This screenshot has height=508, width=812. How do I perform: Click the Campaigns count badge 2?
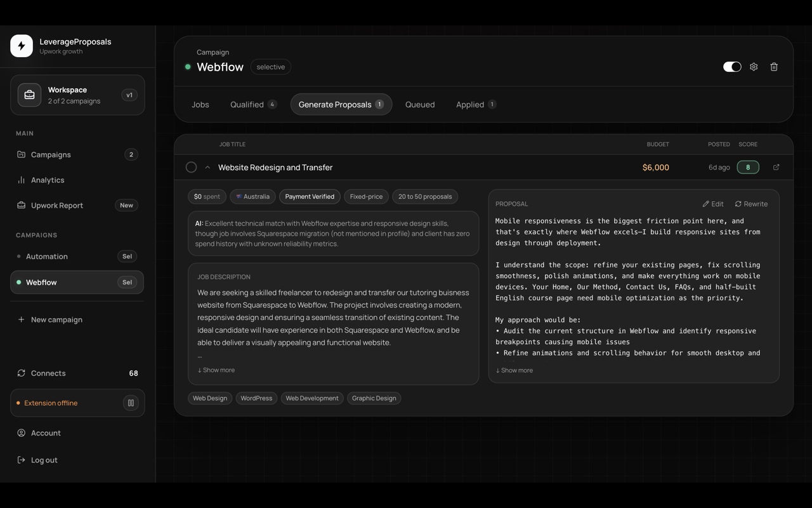[x=131, y=154]
